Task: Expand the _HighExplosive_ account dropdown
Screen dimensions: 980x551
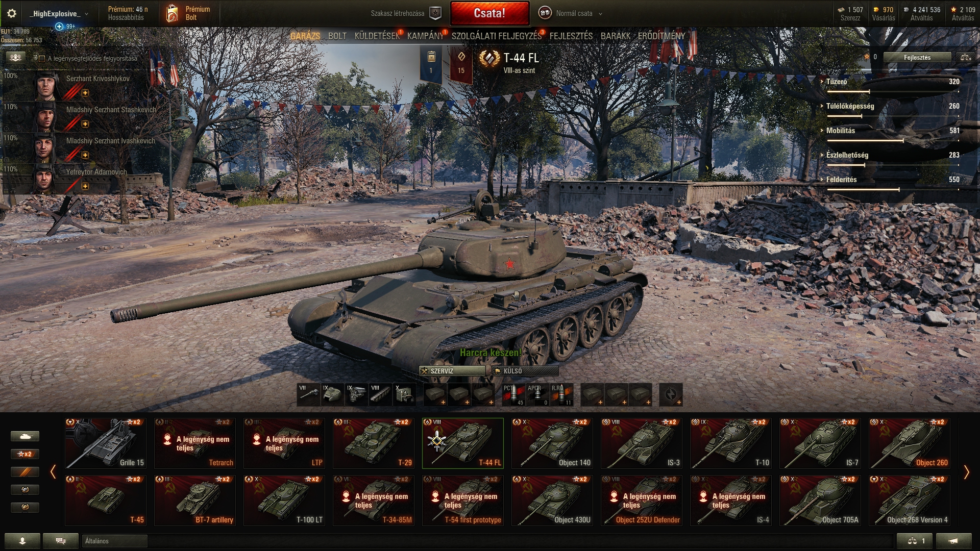Action: pyautogui.click(x=59, y=14)
